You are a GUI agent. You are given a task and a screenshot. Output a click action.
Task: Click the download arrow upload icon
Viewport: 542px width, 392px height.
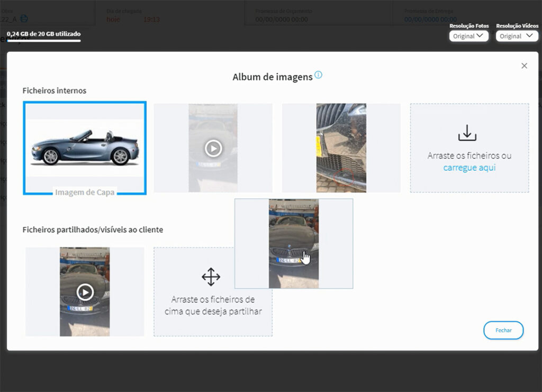coord(467,133)
